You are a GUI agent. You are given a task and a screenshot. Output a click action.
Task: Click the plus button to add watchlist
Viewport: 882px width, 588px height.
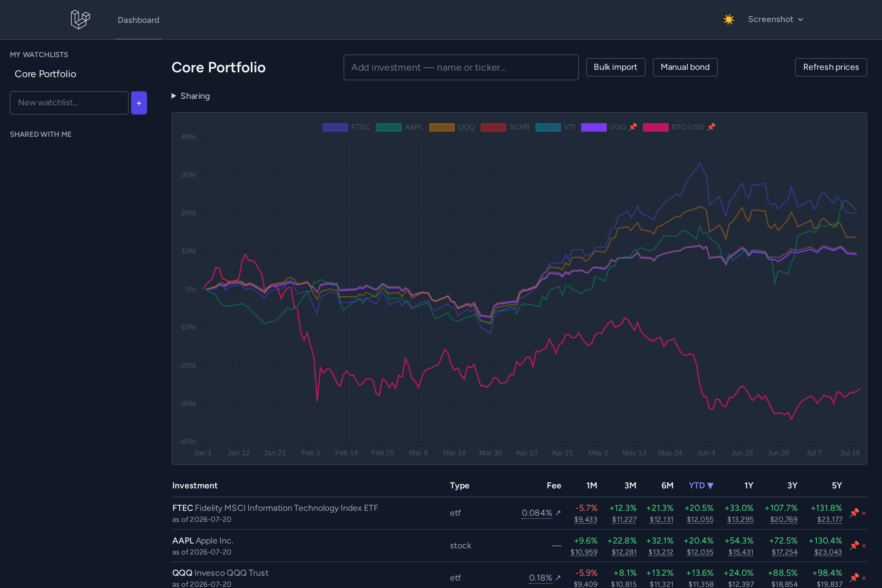click(139, 103)
